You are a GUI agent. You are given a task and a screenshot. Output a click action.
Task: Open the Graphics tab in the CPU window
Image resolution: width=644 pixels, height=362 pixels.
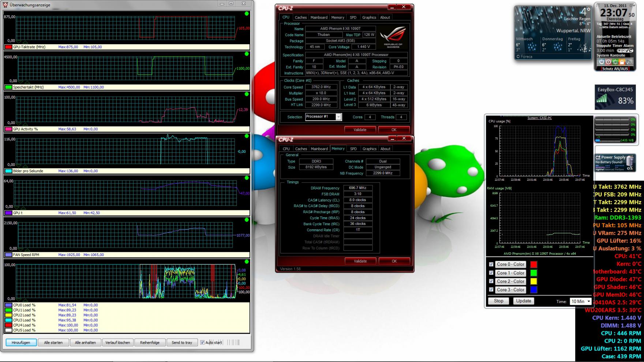(369, 17)
